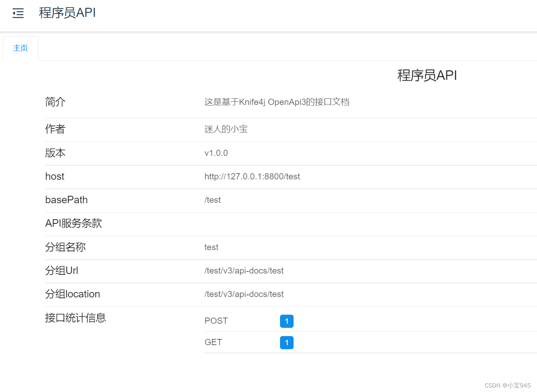The width and height of the screenshot is (537, 392).
Task: Click the 接口统计信息 label
Action: (x=76, y=318)
